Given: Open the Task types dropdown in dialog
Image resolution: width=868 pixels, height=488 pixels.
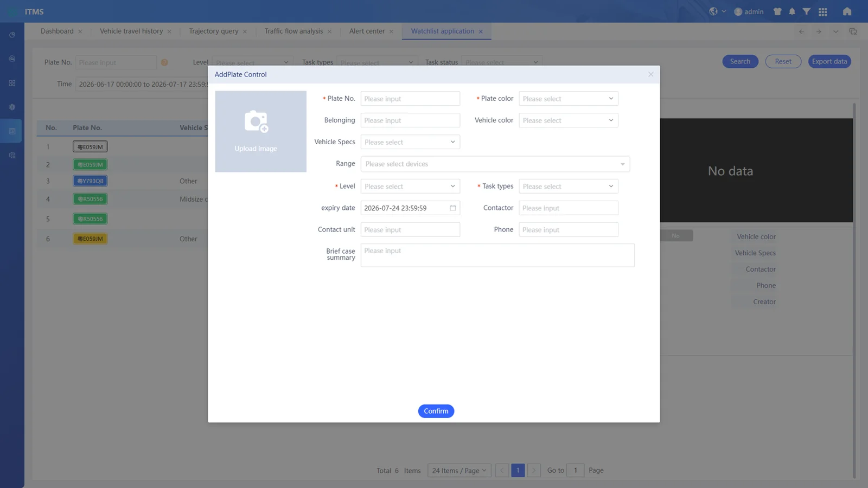Looking at the screenshot, I should point(568,186).
